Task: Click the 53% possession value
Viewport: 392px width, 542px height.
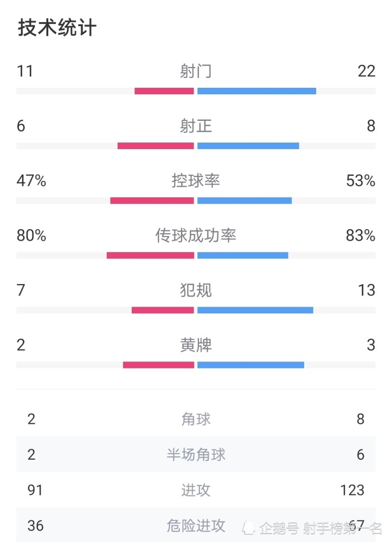Action: coord(361,181)
